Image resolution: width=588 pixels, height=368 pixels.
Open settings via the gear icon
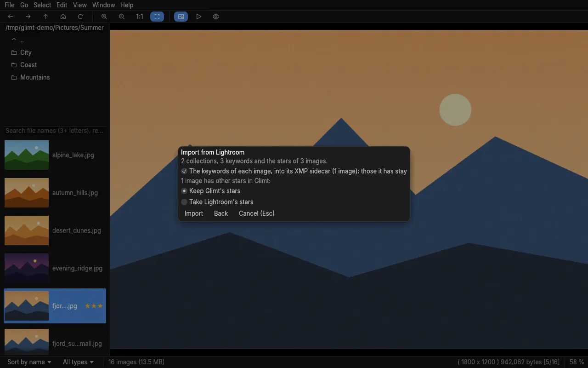216,17
